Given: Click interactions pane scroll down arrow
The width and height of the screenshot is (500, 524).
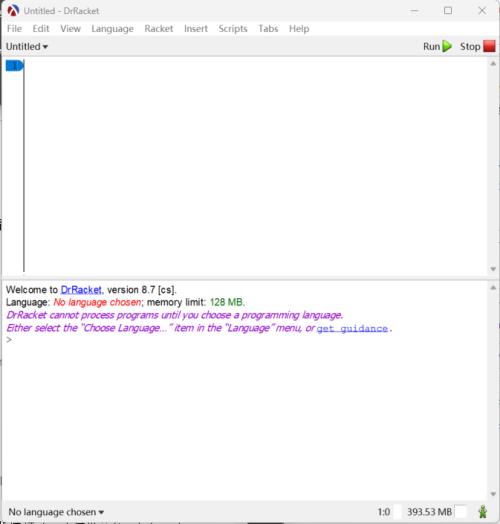Looking at the screenshot, I should (x=493, y=494).
